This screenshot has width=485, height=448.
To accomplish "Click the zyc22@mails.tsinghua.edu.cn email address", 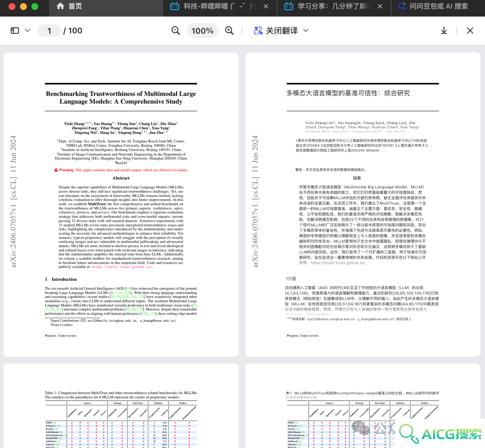I will tap(112, 321).
